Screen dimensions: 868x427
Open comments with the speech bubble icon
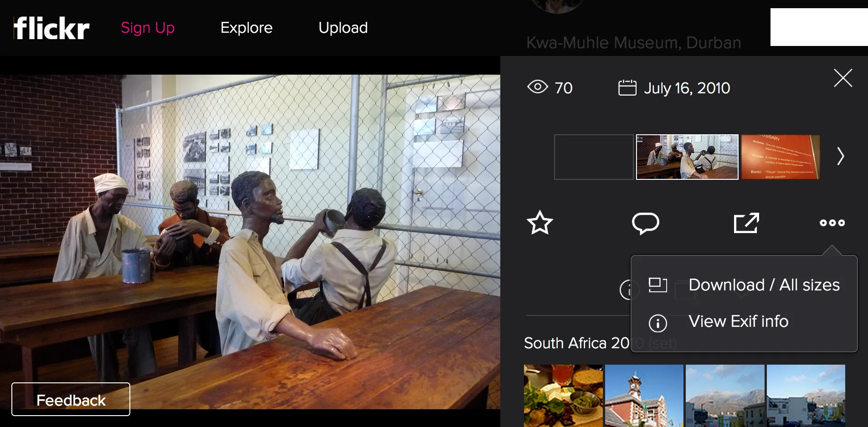[x=645, y=223]
